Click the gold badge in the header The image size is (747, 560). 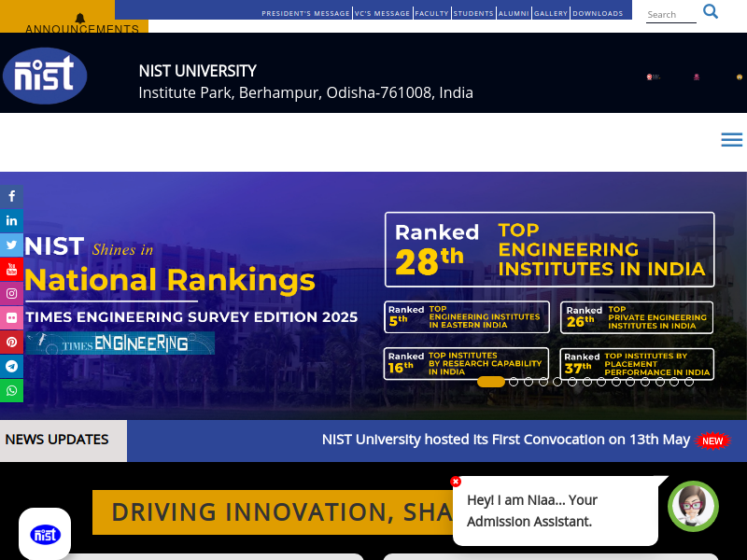point(740,77)
